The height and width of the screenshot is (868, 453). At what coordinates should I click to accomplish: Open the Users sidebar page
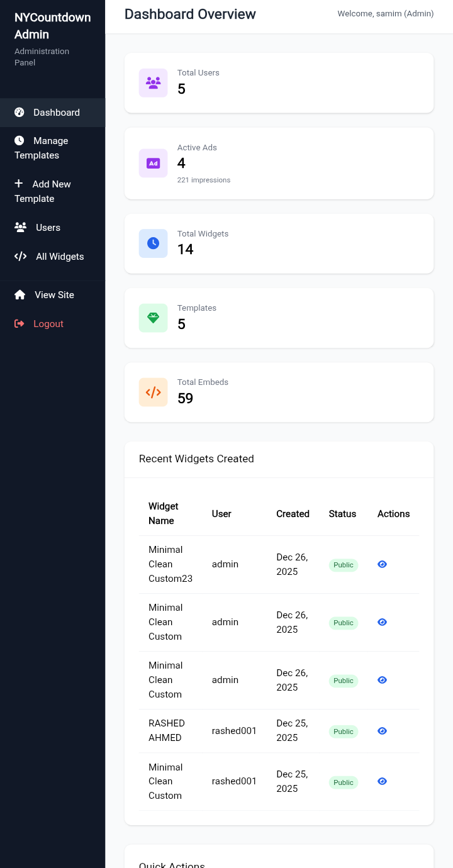pos(52,228)
